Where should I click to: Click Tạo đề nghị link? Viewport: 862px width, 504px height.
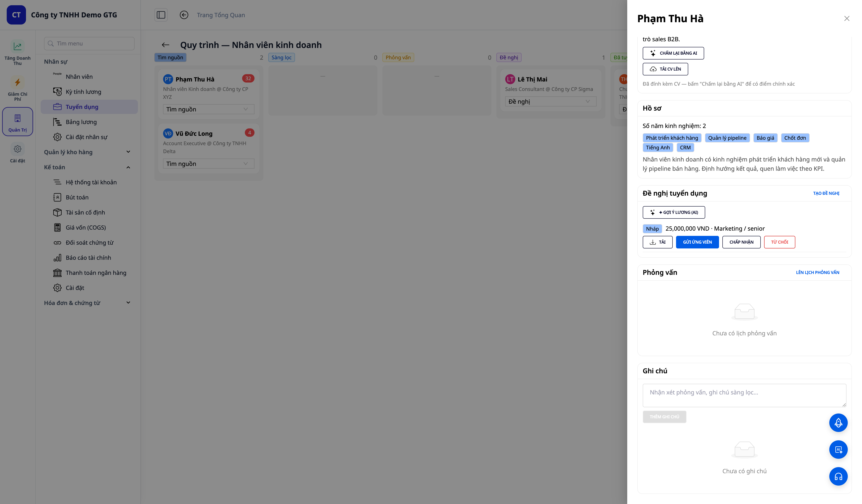(x=826, y=193)
